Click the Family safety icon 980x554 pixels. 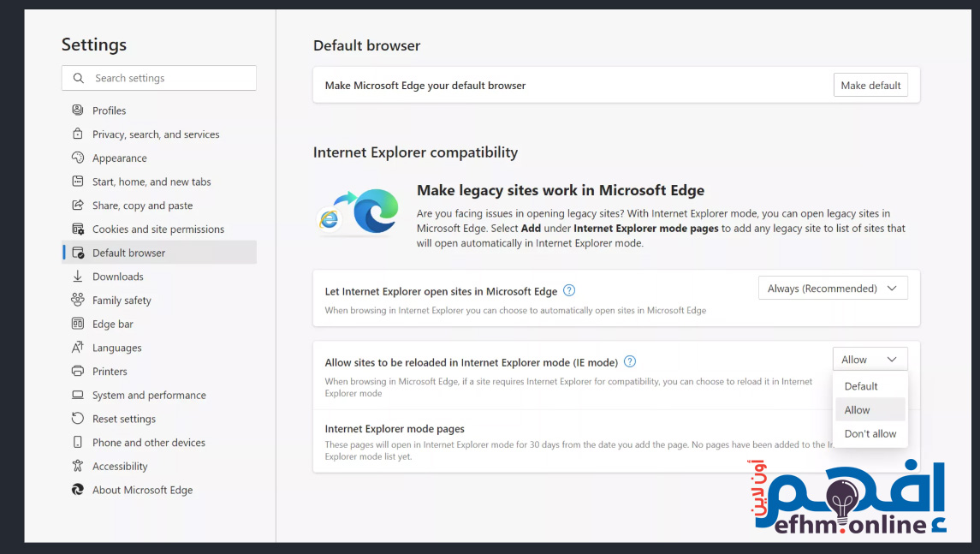[78, 301]
